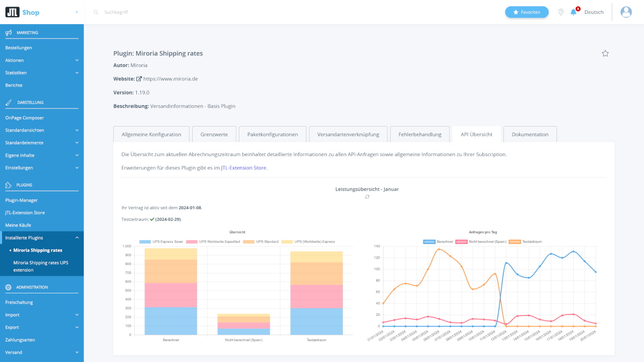Click the location pin icon in header

coord(561,12)
